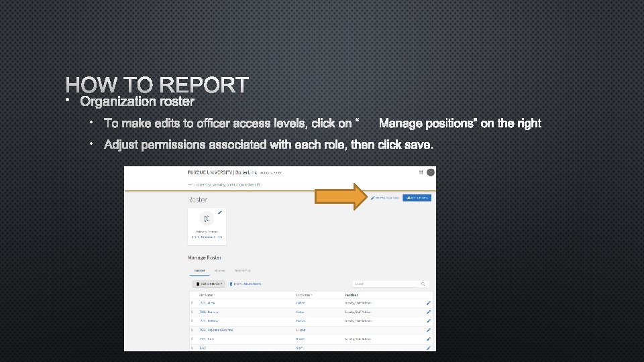Click the blue link beside End Membership
The image size is (644, 362).
pos(246,284)
